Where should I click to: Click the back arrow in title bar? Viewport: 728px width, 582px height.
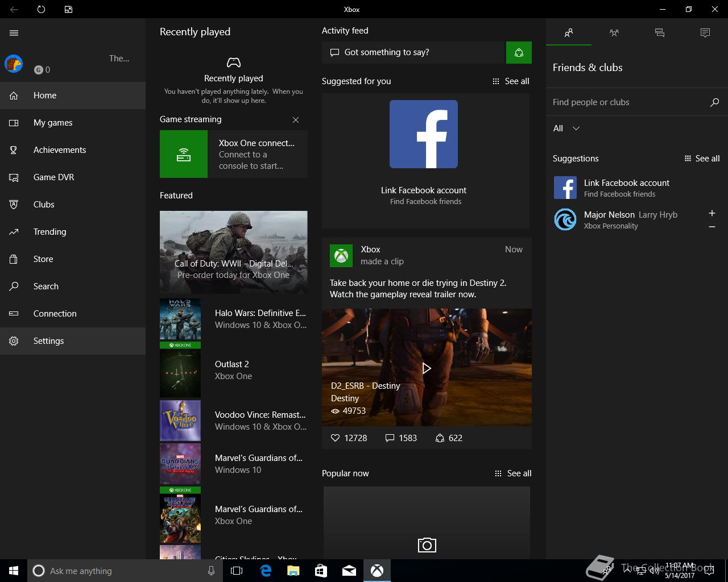[14, 9]
